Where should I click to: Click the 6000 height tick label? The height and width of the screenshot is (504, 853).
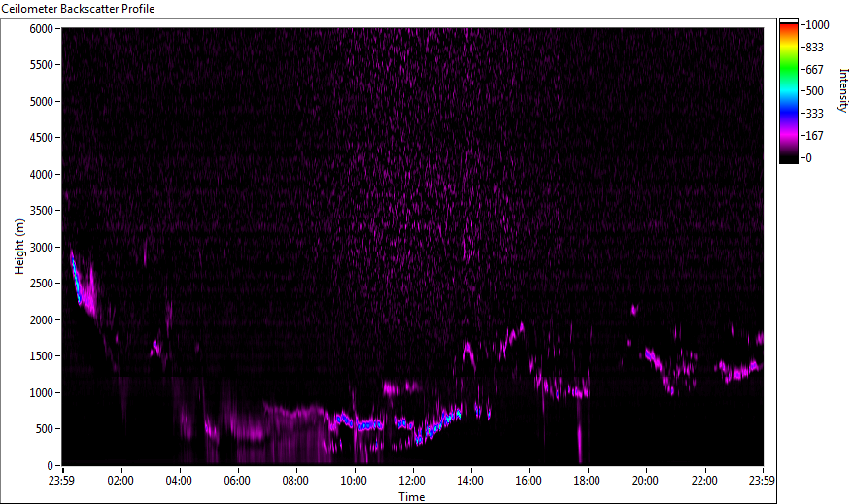click(42, 29)
